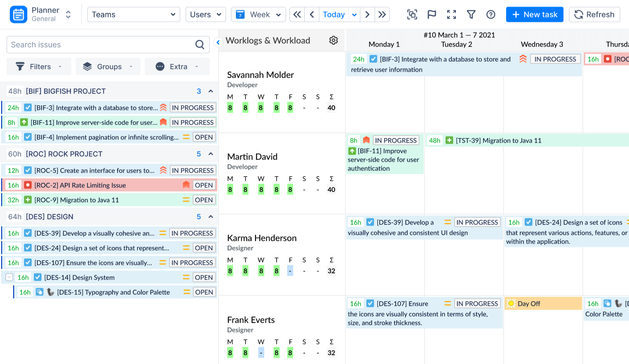Open the filter funnel icon in toolbar
The height and width of the screenshot is (364, 629).
tap(471, 15)
